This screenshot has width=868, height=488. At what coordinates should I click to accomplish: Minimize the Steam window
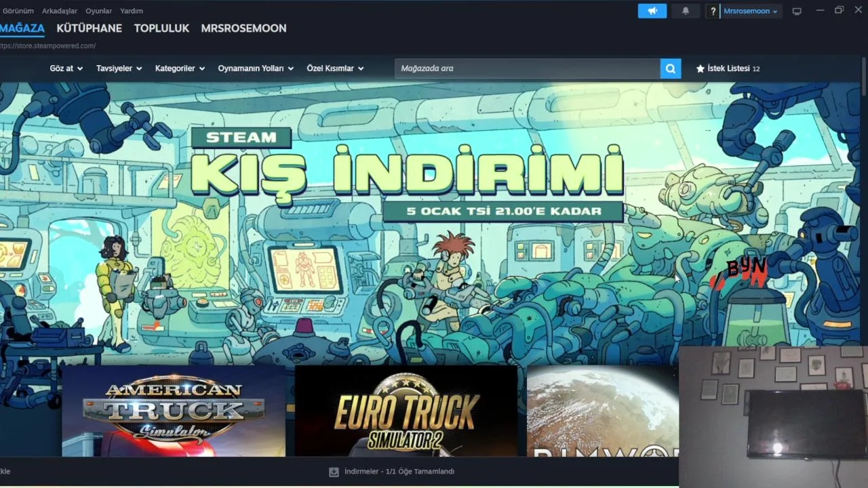point(820,10)
